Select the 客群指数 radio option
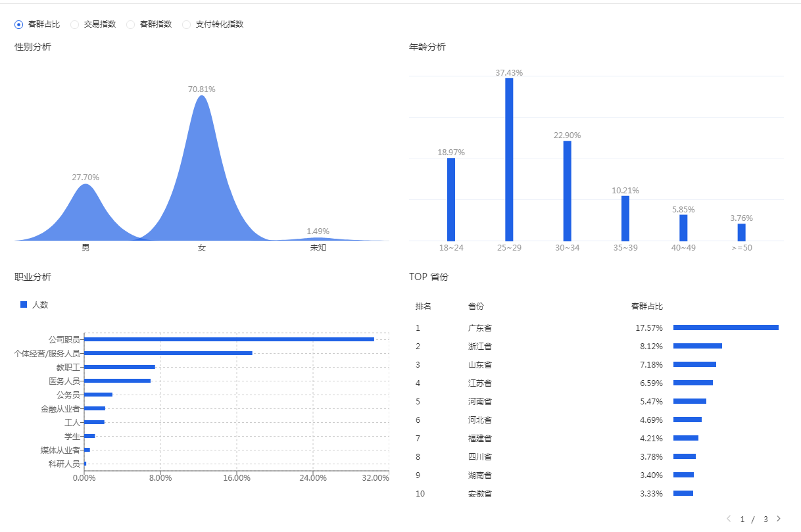Image resolution: width=801 pixels, height=532 pixels. [x=130, y=24]
